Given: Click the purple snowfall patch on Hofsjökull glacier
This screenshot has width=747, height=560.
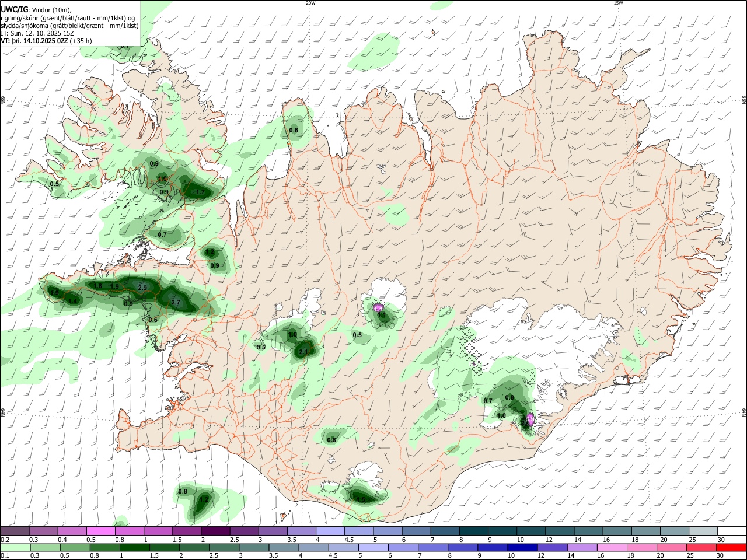Looking at the screenshot, I should (x=379, y=307).
